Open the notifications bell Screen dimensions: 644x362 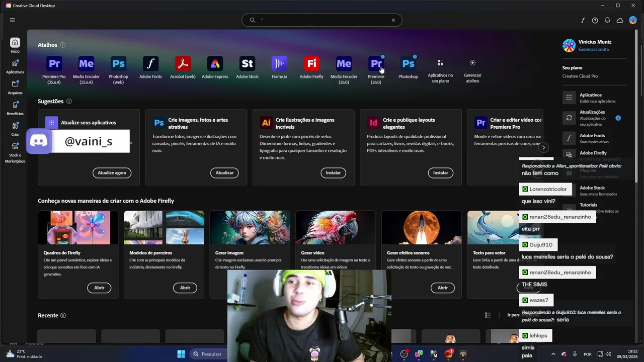tap(607, 20)
